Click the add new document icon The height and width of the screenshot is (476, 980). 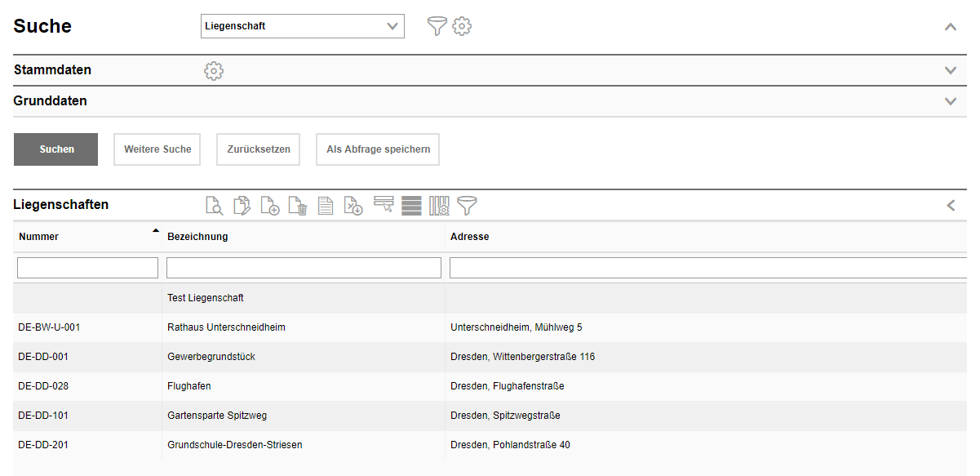[x=270, y=206]
